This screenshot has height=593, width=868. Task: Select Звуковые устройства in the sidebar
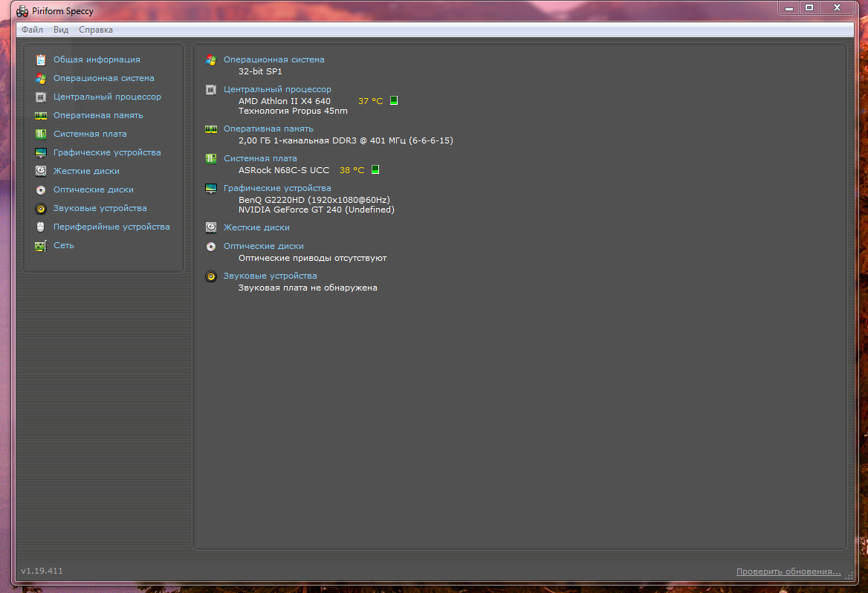(100, 209)
